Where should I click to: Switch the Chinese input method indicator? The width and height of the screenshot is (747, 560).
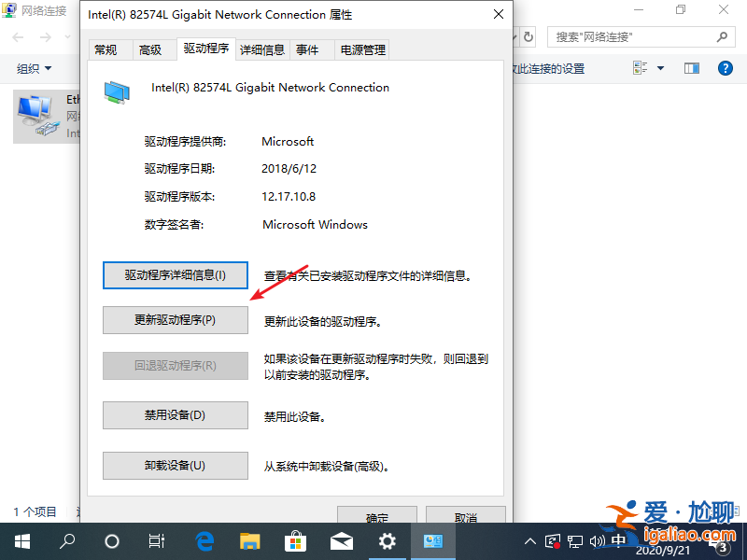pos(618,540)
